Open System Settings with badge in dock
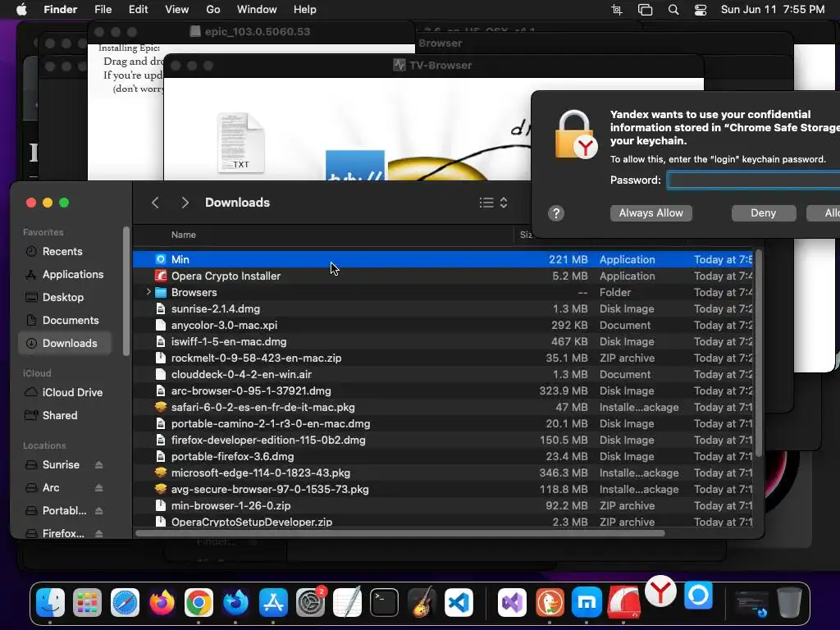840x630 pixels. (x=311, y=603)
